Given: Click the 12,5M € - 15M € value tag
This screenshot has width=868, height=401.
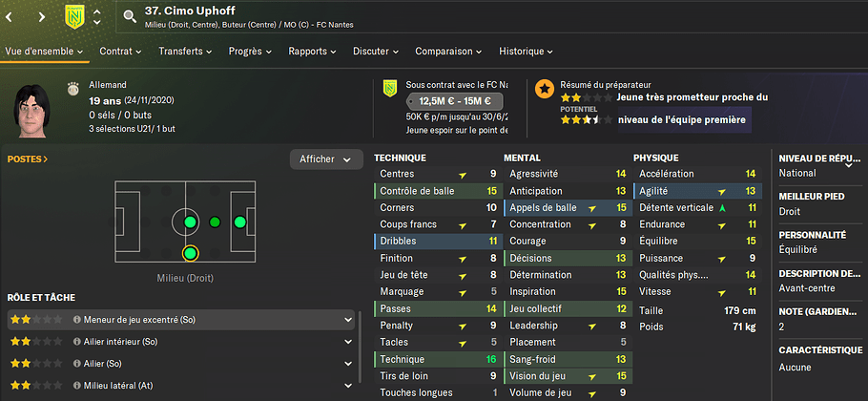Looking at the screenshot, I should [x=454, y=102].
